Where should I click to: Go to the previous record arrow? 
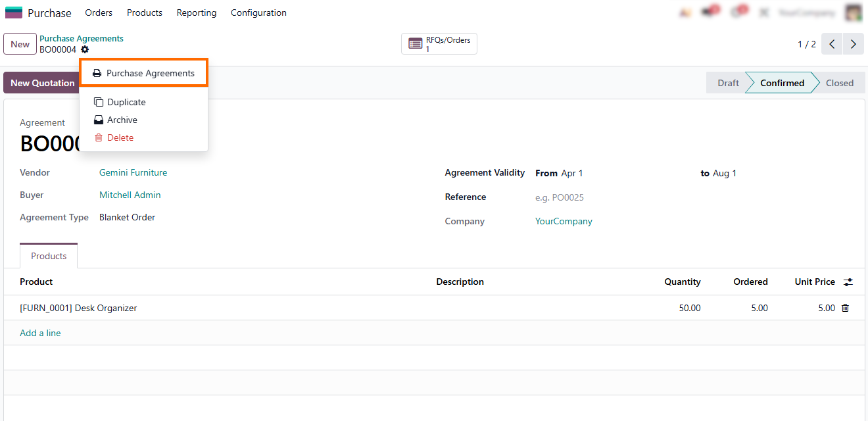832,44
